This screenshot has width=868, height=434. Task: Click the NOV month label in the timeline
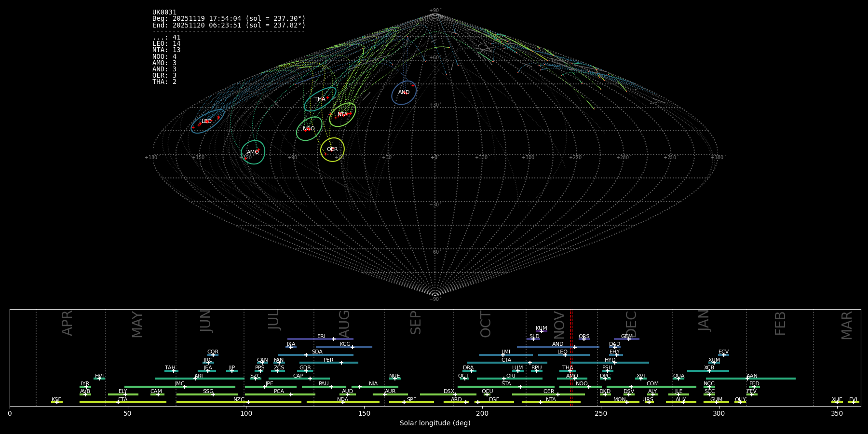[559, 325]
